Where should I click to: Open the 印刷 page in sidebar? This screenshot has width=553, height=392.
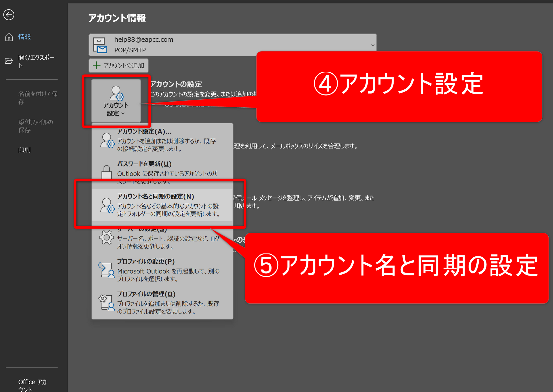tap(24, 150)
